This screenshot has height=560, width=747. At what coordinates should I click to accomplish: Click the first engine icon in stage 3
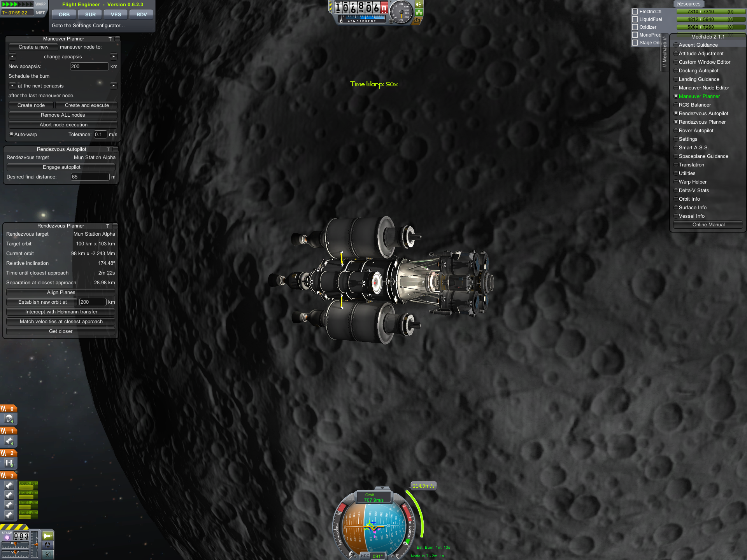(x=9, y=485)
